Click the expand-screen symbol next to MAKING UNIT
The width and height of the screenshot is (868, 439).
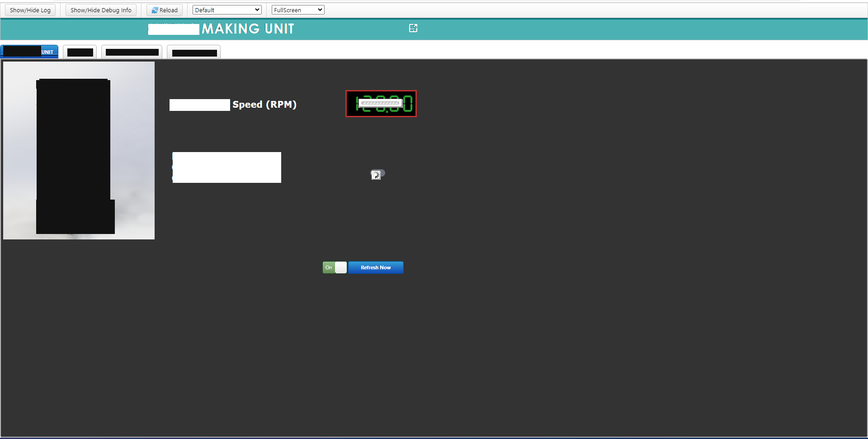click(x=413, y=28)
